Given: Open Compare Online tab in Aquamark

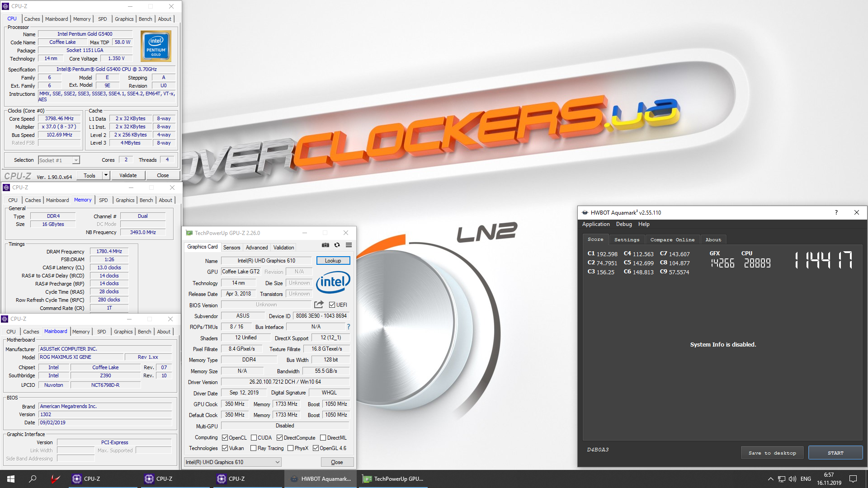Looking at the screenshot, I should click(x=672, y=240).
